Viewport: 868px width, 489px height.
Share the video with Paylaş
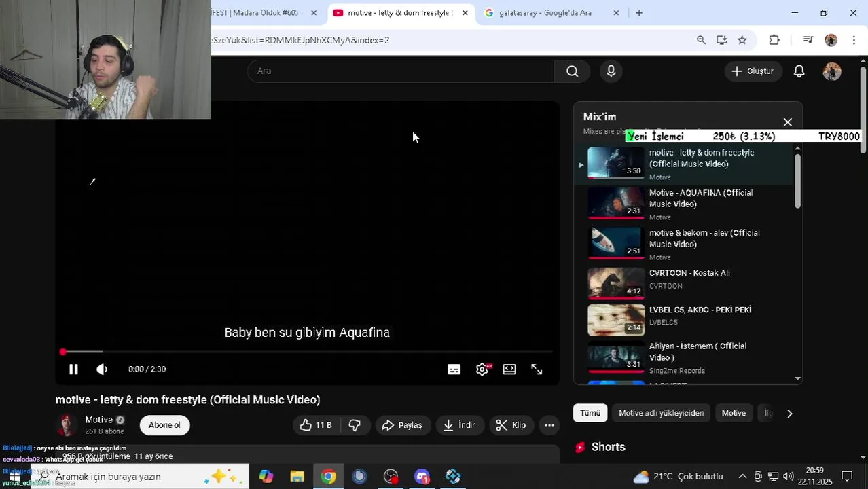tap(402, 425)
